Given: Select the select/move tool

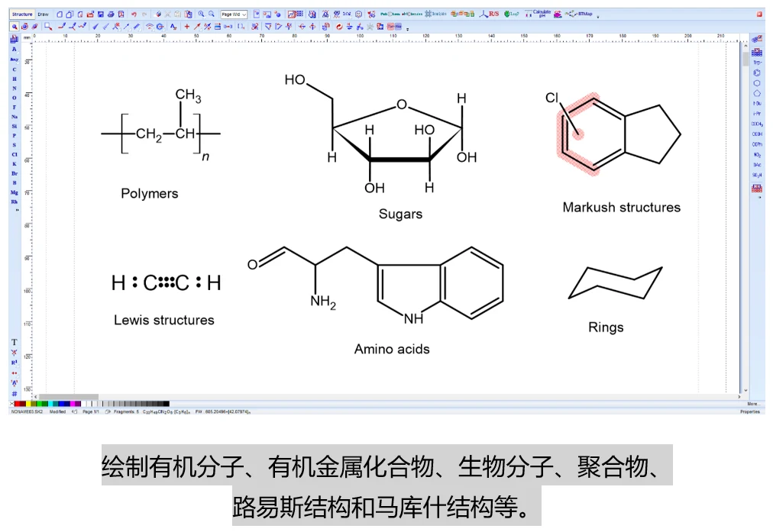Looking at the screenshot, I should [x=15, y=27].
